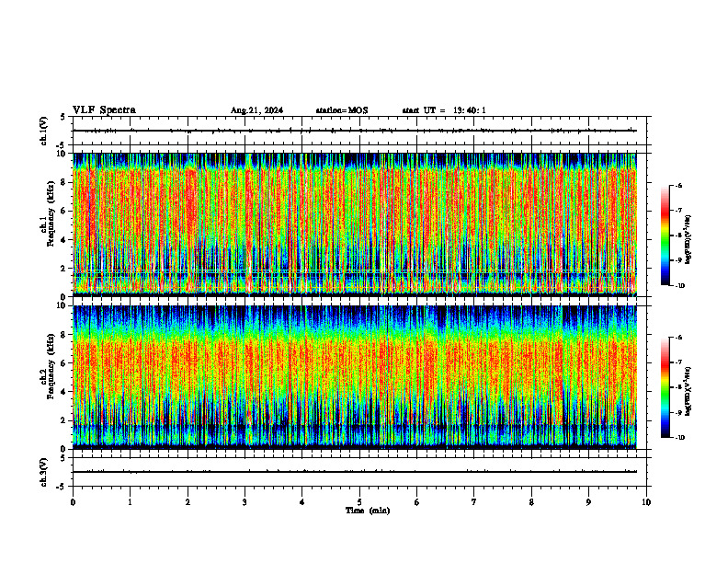The width and height of the screenshot is (728, 563).
Task: Click the ch.2 color bar log(PSD) label
Action: tap(688, 392)
